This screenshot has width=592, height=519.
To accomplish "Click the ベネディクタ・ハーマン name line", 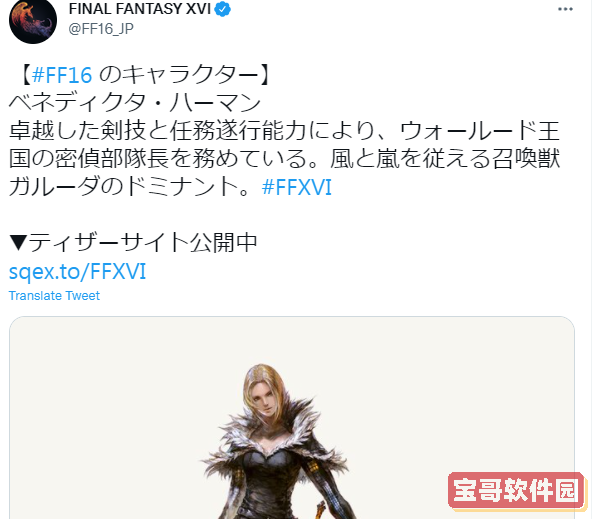I will (135, 103).
